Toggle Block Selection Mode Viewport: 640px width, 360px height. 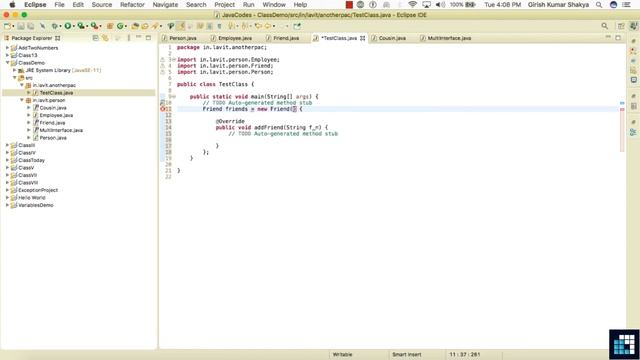209,26
